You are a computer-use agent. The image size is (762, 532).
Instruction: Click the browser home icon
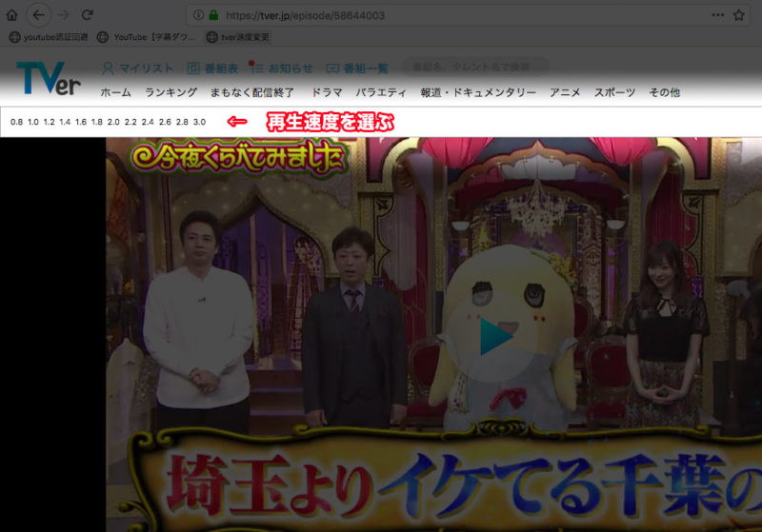[x=11, y=15]
